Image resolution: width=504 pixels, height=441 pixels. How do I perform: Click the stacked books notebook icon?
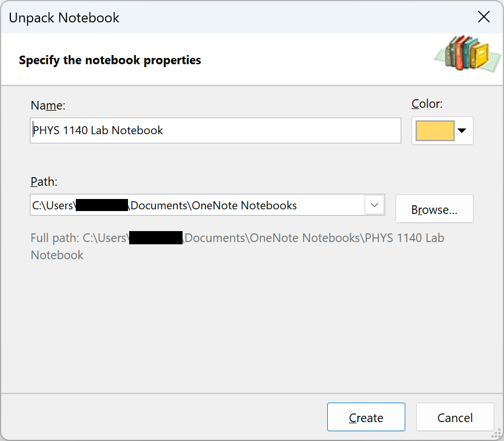pyautogui.click(x=468, y=53)
